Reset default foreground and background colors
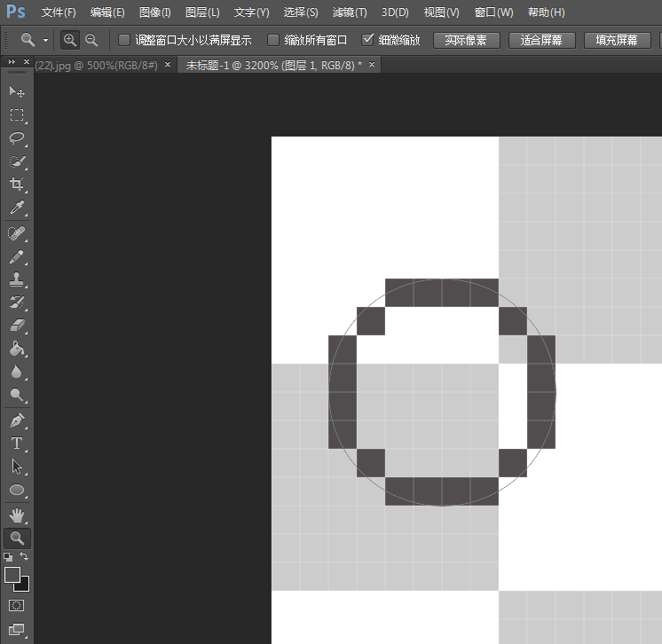The height and width of the screenshot is (644, 662). pos(8,557)
